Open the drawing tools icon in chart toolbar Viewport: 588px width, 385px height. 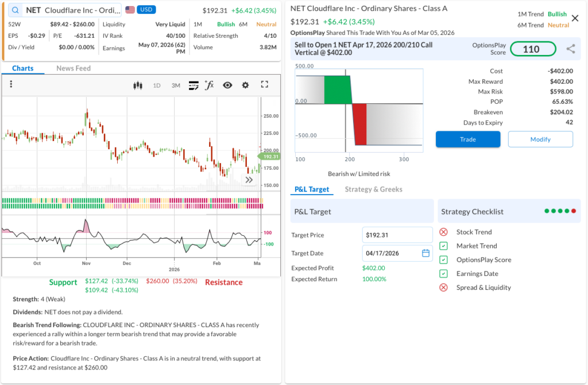(194, 85)
